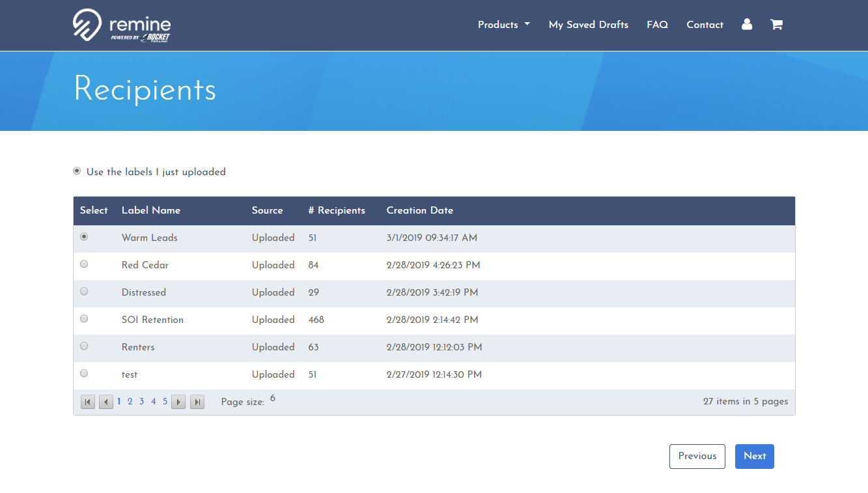Jump to the first page of labels
The image size is (868, 493).
tap(87, 402)
